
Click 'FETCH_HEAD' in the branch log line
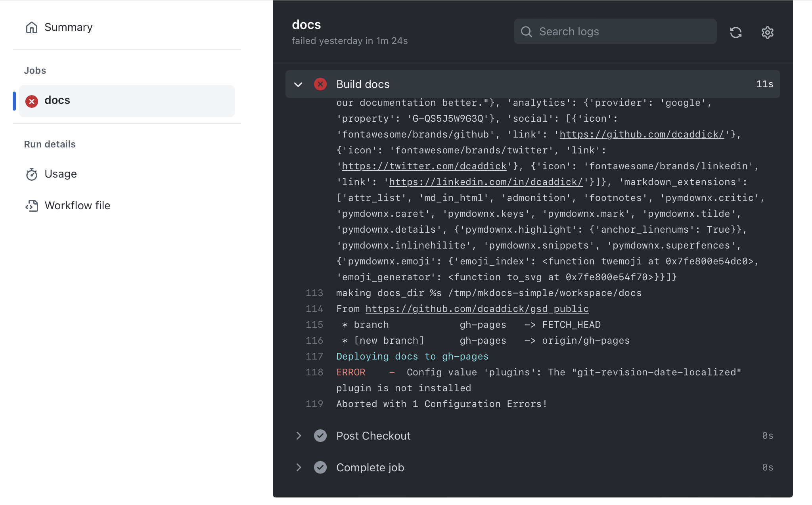[x=571, y=325]
